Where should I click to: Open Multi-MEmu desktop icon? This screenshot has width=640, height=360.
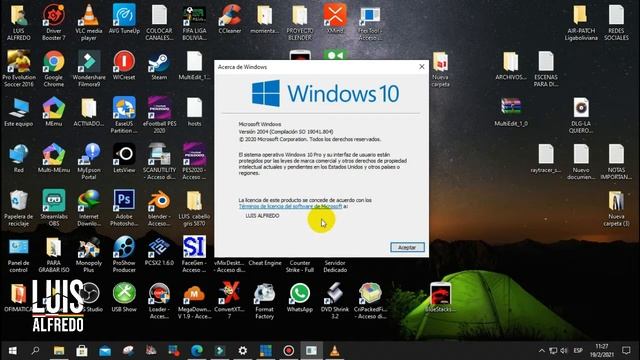(53, 159)
